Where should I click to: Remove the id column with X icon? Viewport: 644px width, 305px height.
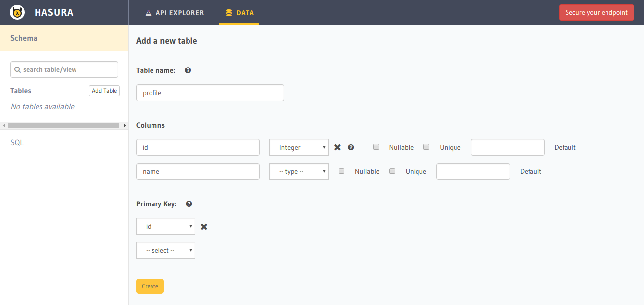(338, 147)
